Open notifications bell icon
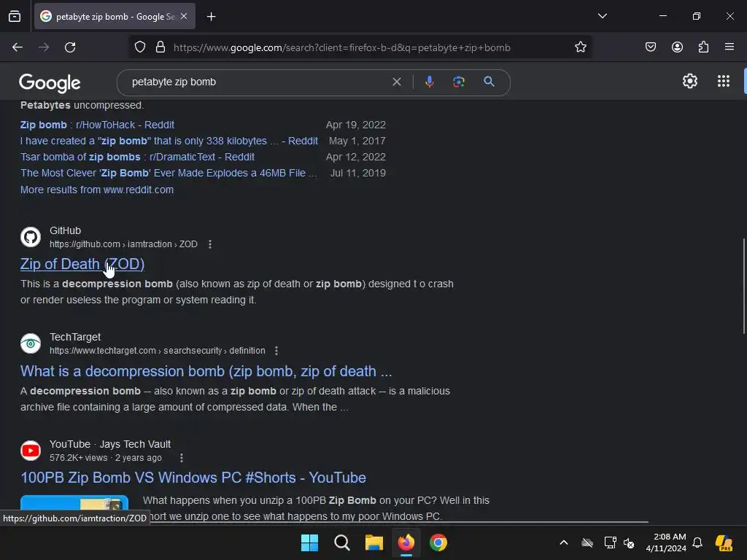This screenshot has height=560, width=747. 697,542
